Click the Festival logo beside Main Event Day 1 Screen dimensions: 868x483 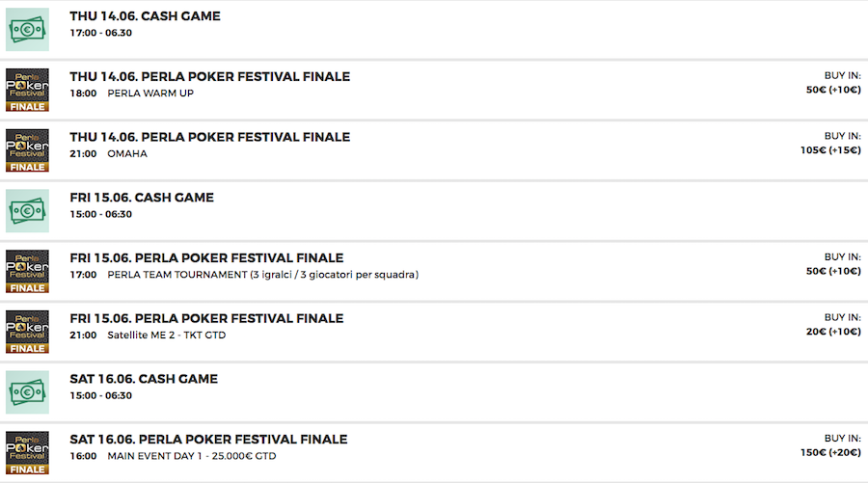[x=27, y=452]
